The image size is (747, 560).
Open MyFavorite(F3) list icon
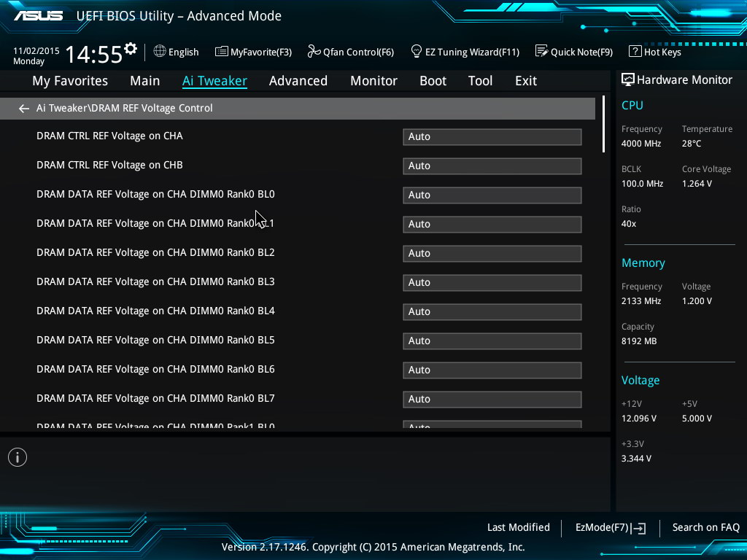tap(221, 52)
